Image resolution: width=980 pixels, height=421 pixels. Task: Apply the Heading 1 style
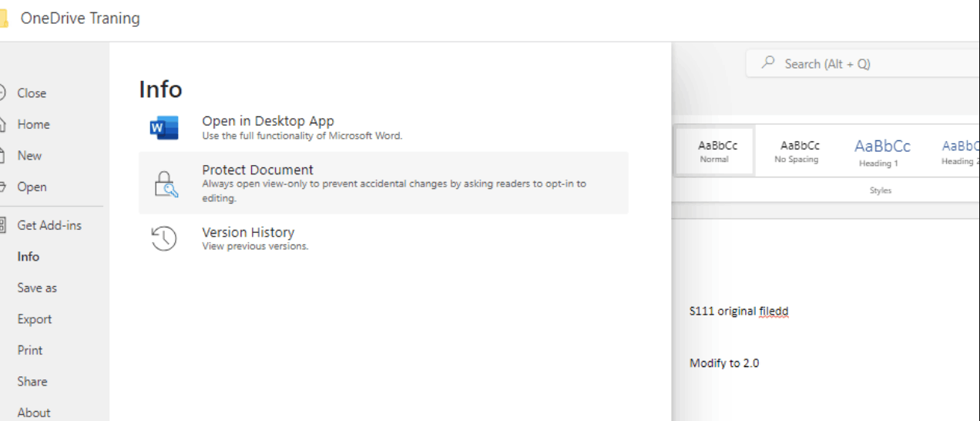882,151
